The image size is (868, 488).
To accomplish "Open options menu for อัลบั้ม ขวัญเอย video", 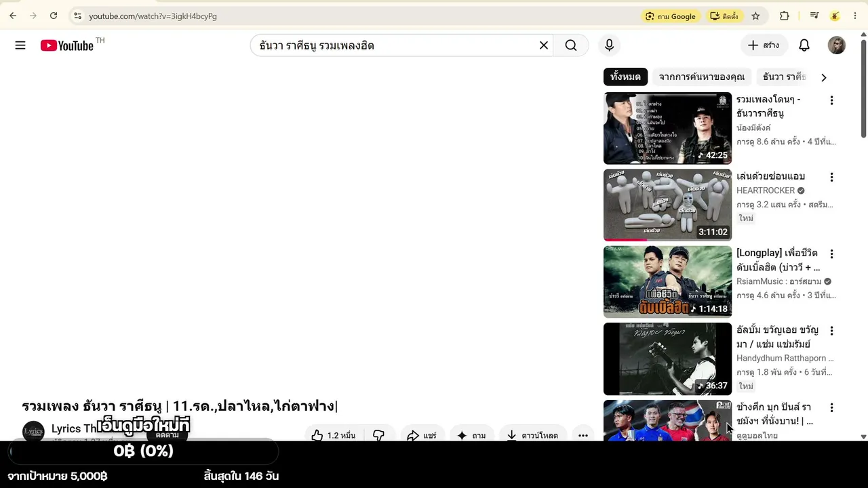I will coord(831,331).
